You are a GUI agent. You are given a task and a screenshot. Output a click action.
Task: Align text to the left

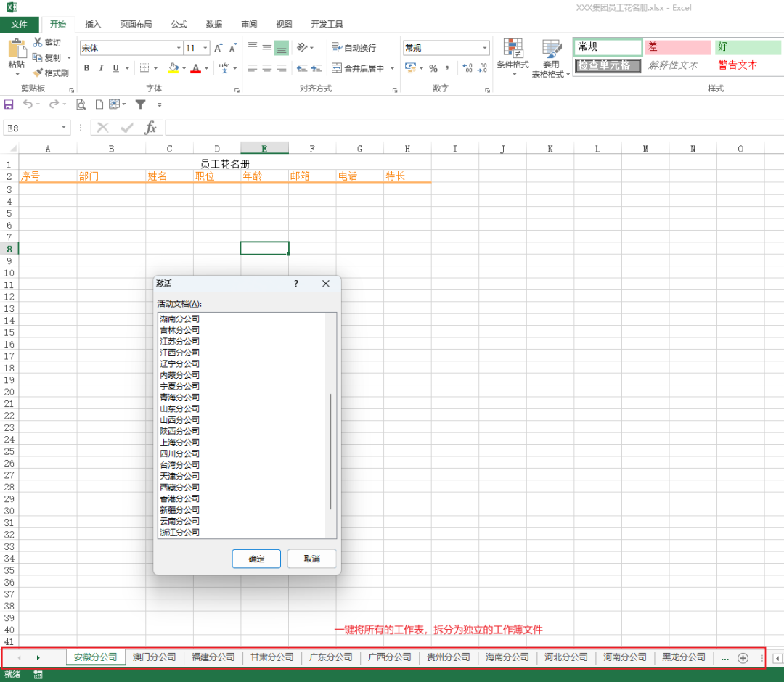pos(253,68)
